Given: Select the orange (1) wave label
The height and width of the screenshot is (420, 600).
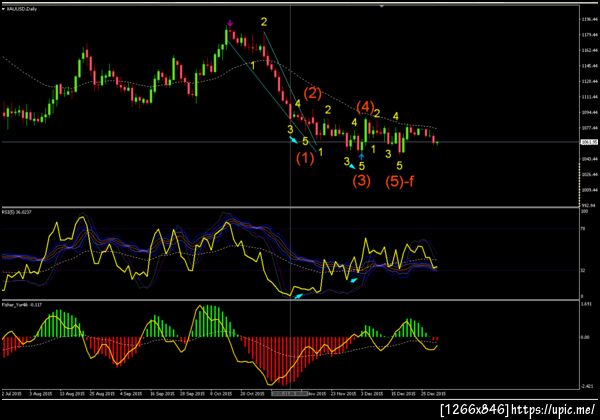Looking at the screenshot, I should pyautogui.click(x=305, y=158).
